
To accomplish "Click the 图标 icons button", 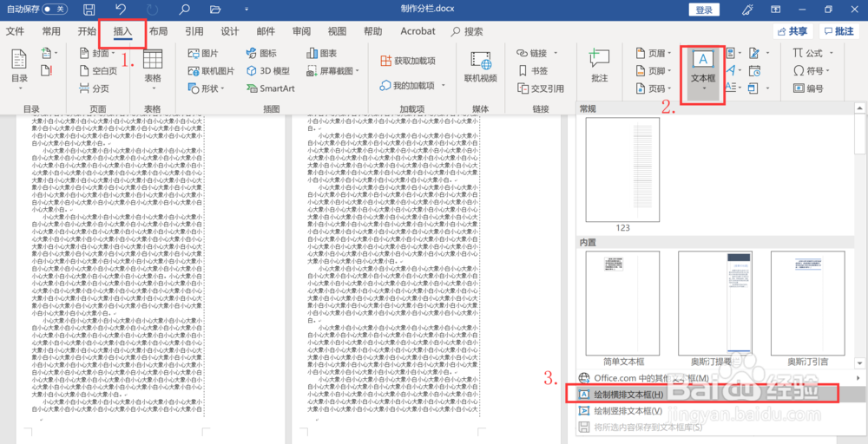I will 261,54.
